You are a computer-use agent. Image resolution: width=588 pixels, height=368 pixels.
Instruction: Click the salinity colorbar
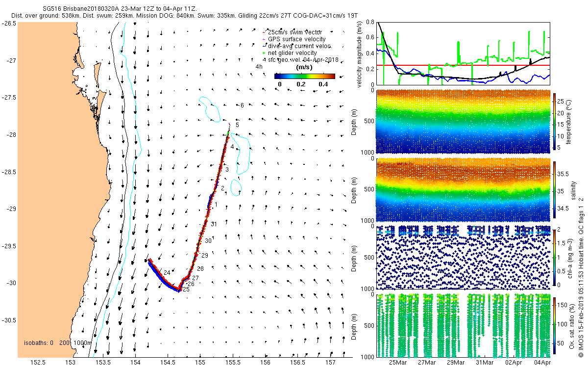click(x=555, y=190)
